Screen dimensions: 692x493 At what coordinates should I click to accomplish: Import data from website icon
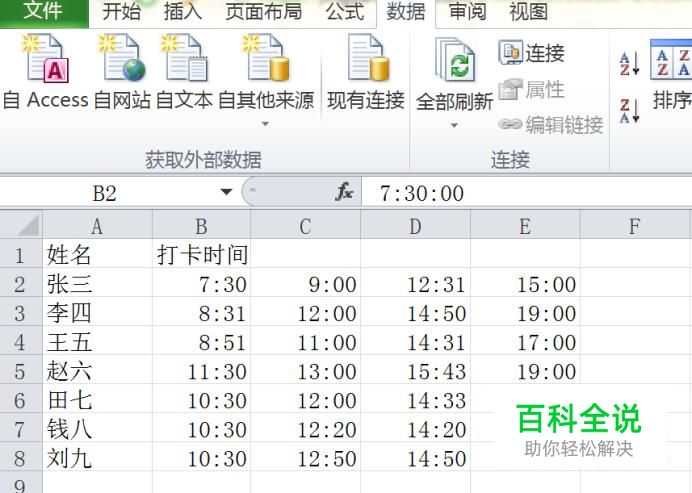click(x=122, y=58)
